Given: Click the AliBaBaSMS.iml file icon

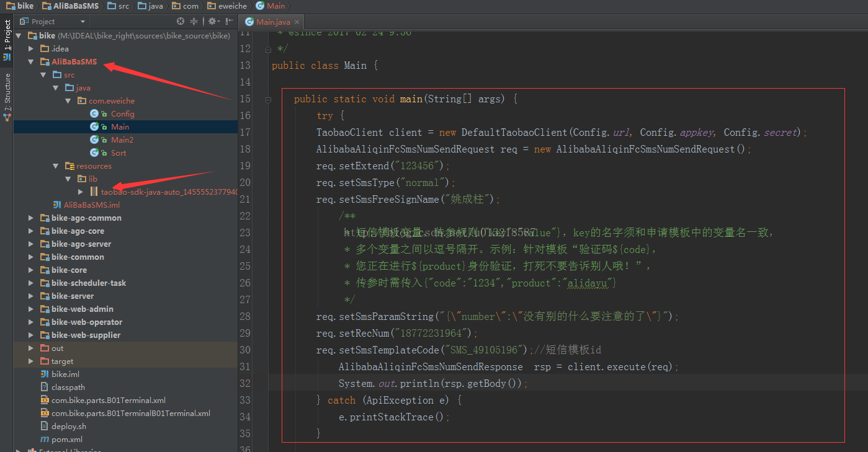Looking at the screenshot, I should [57, 205].
